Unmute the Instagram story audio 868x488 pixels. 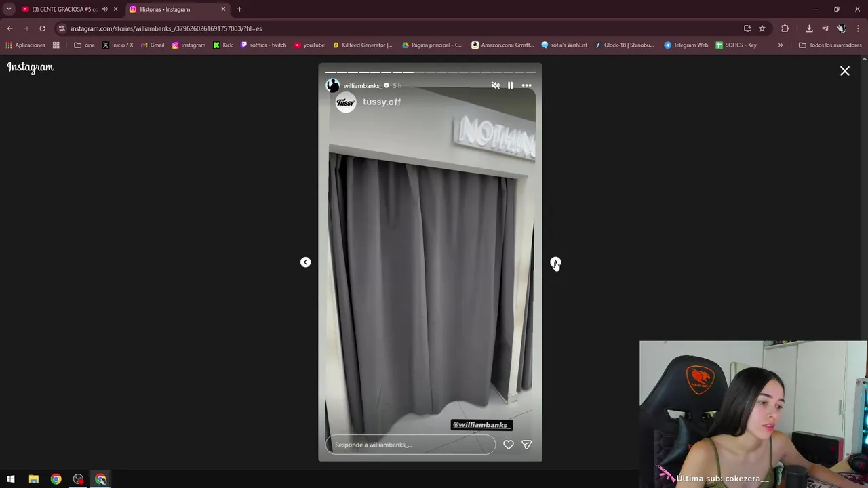pos(496,85)
